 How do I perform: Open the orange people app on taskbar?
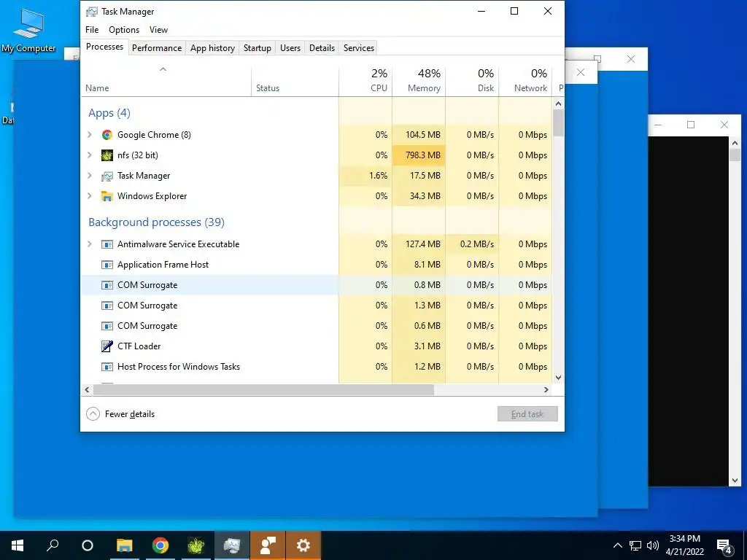click(268, 545)
